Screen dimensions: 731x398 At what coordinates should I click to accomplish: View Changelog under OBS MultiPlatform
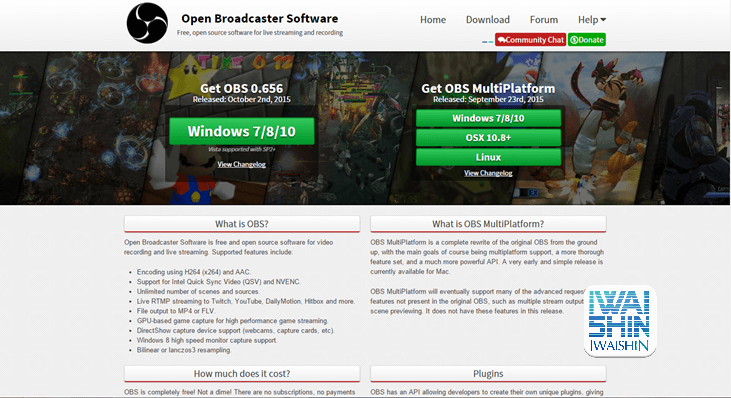488,173
